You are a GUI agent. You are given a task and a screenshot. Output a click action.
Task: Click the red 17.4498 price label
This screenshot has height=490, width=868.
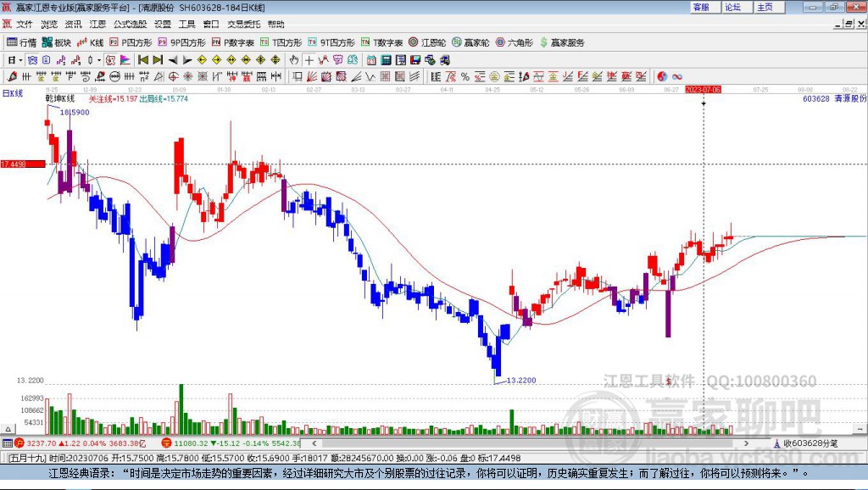point(23,164)
